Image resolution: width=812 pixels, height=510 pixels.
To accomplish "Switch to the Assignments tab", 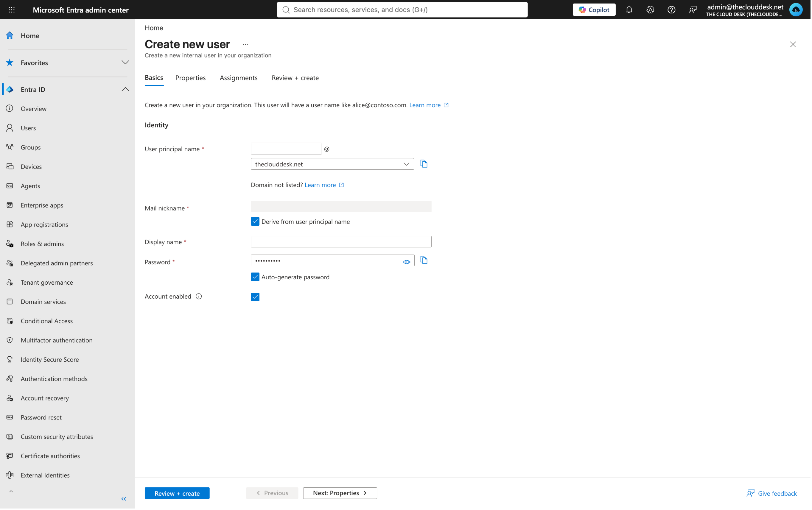I will tap(238, 78).
